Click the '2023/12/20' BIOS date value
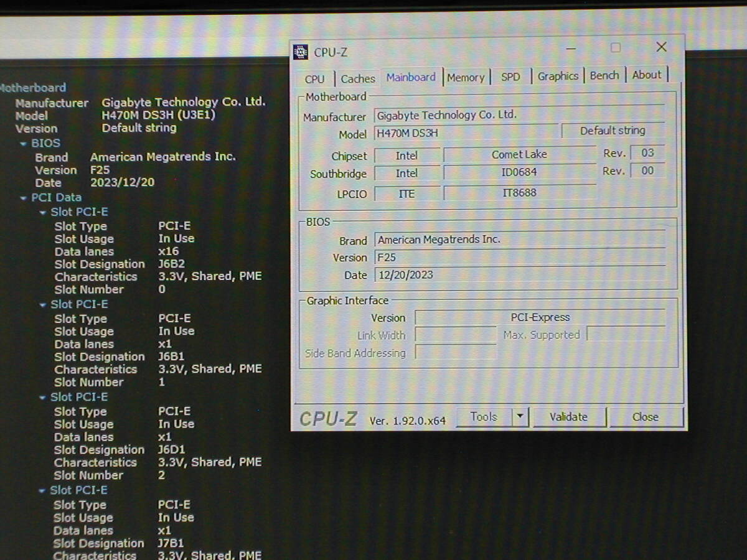Image resolution: width=747 pixels, height=560 pixels. tap(123, 183)
